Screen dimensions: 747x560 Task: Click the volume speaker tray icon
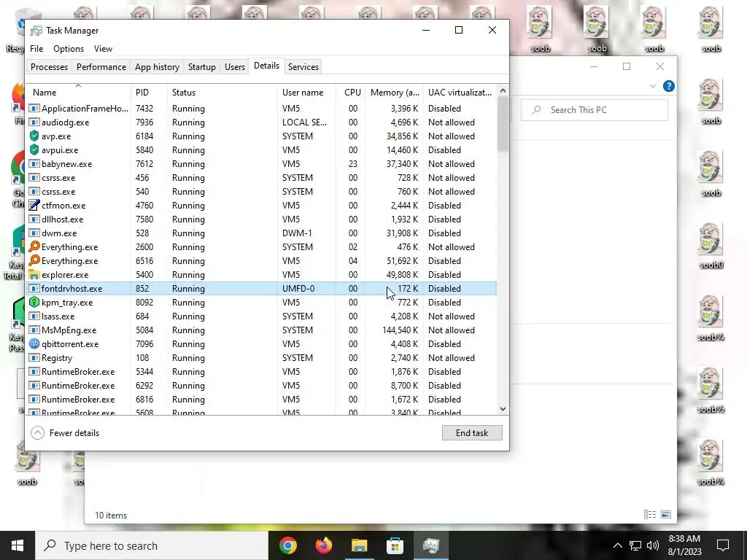(x=653, y=545)
